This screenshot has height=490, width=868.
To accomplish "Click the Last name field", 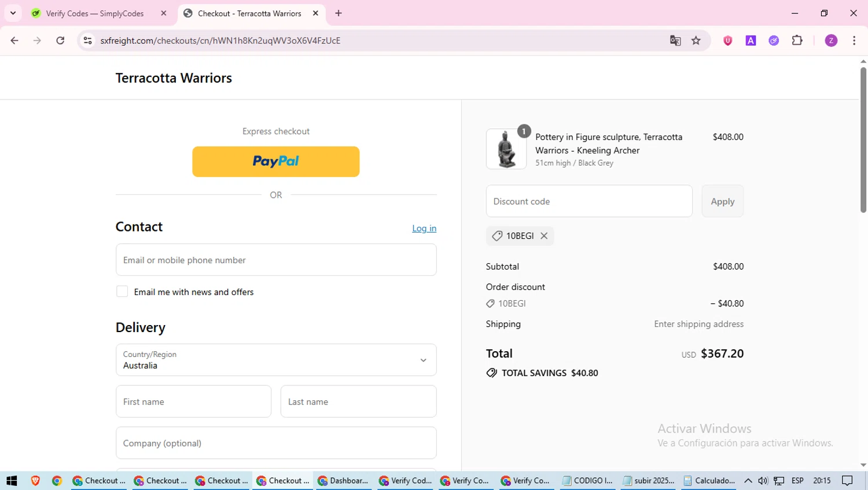I will point(359,401).
